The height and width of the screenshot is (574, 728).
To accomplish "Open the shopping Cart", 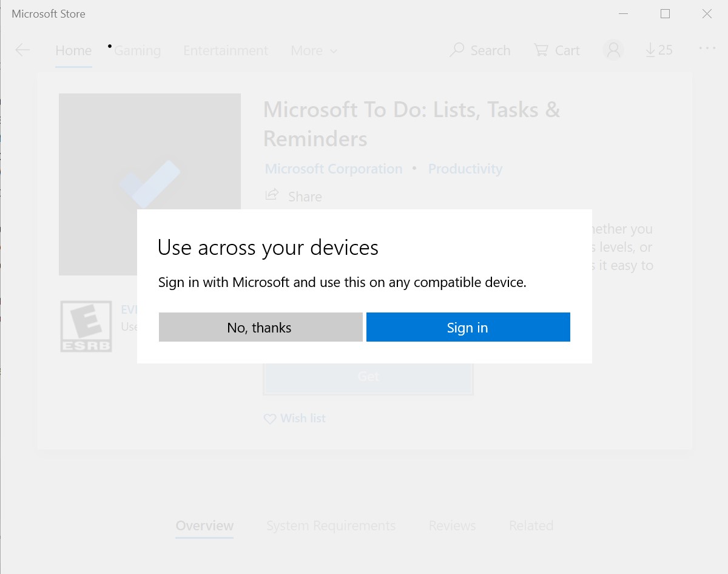I will (x=556, y=50).
